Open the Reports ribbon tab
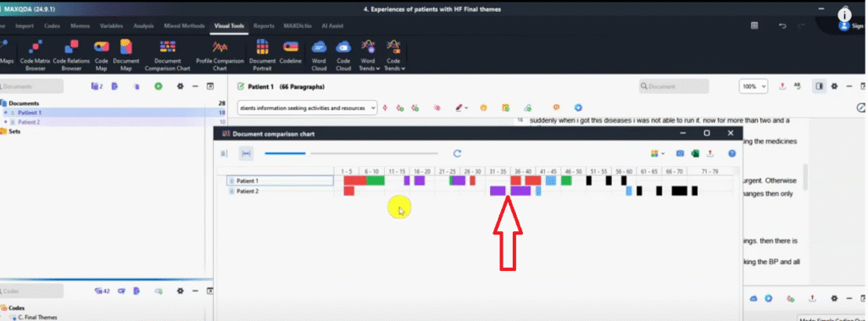The width and height of the screenshot is (868, 321). click(264, 26)
